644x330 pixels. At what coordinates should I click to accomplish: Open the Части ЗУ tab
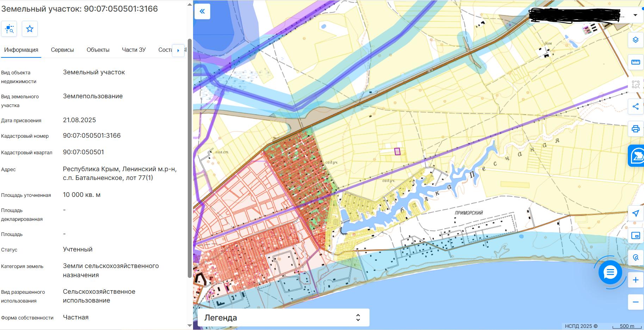134,50
